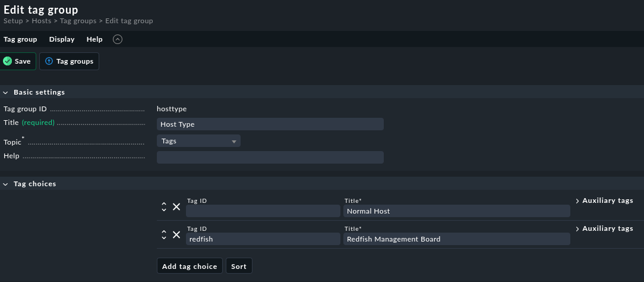644x282 pixels.
Task: Open the Help menu
Action: click(94, 39)
